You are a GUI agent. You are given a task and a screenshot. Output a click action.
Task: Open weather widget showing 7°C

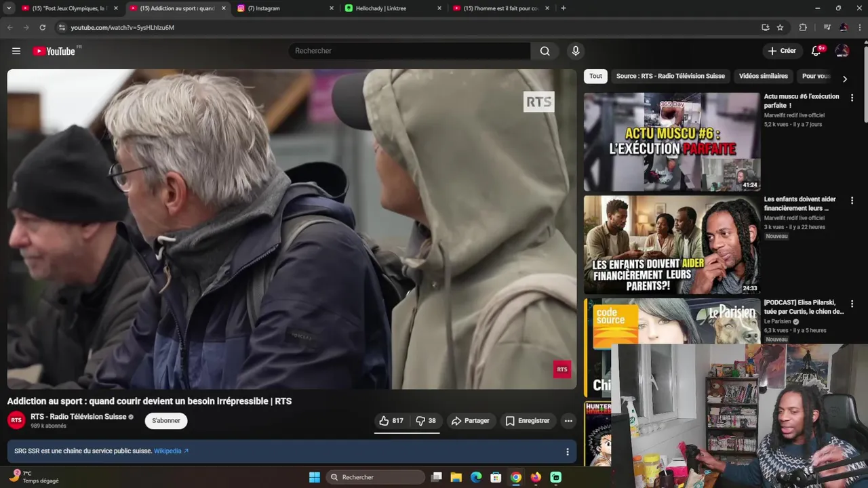[34, 477]
